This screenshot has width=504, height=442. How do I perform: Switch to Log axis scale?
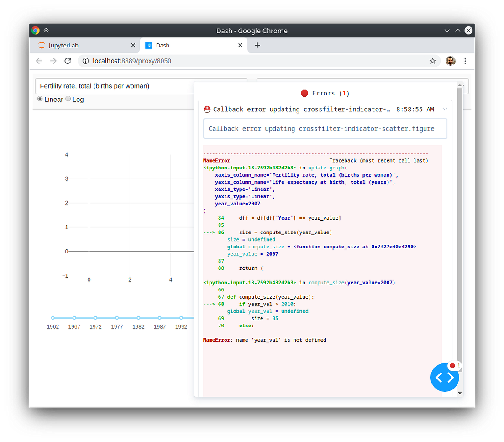pos(68,99)
